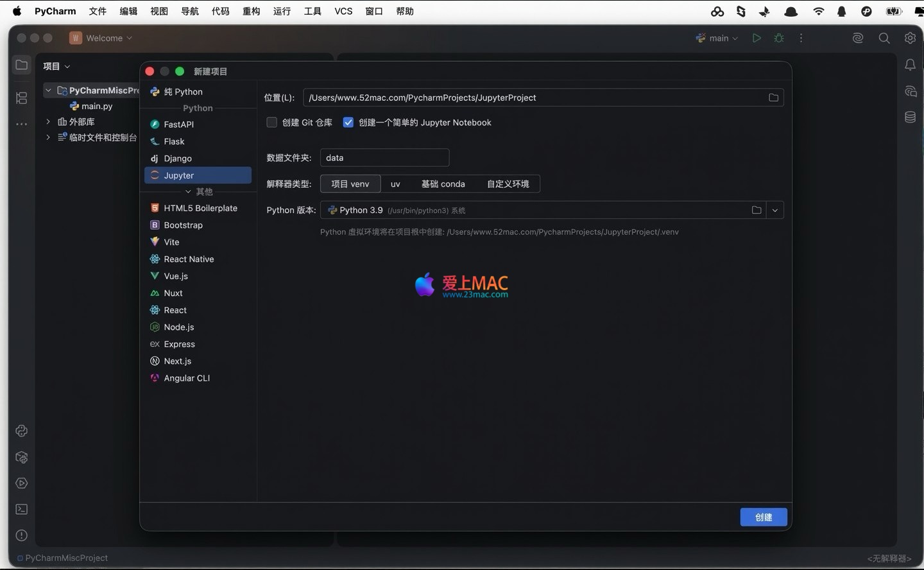
Task: Open the Python Console tool window
Action: pyautogui.click(x=22, y=431)
